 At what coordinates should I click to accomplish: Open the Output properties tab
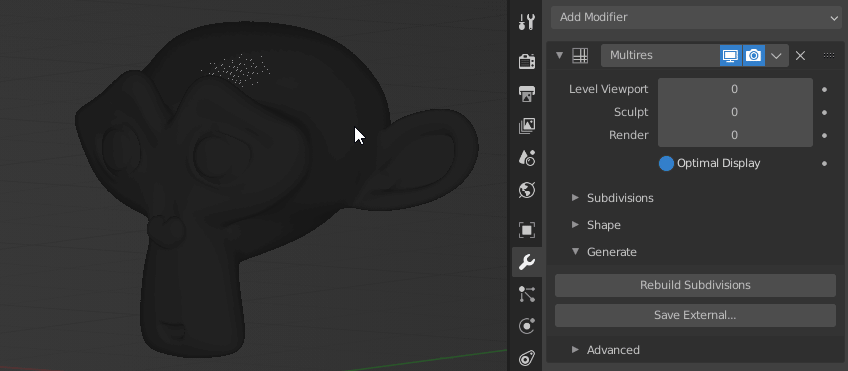pyautogui.click(x=526, y=94)
